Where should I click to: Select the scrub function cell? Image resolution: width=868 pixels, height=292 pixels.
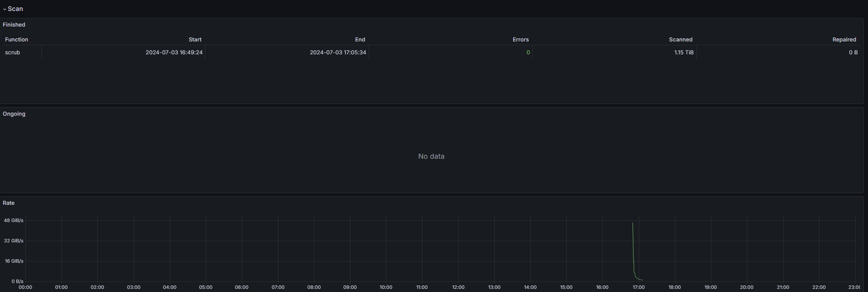coord(13,52)
